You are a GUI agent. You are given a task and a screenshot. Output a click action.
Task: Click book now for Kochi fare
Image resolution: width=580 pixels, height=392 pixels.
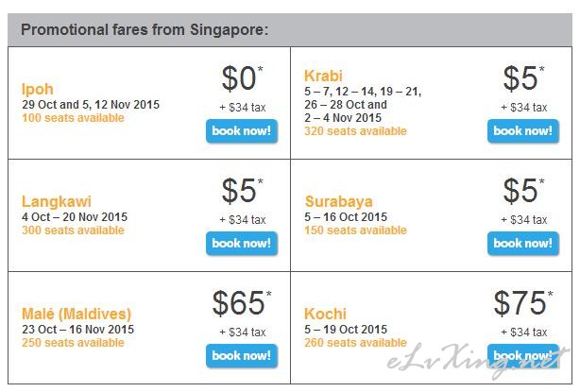point(523,356)
